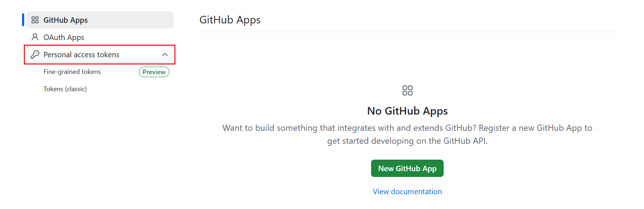Click the OAuth Apps person icon
The width and height of the screenshot is (644, 209).
[35, 37]
